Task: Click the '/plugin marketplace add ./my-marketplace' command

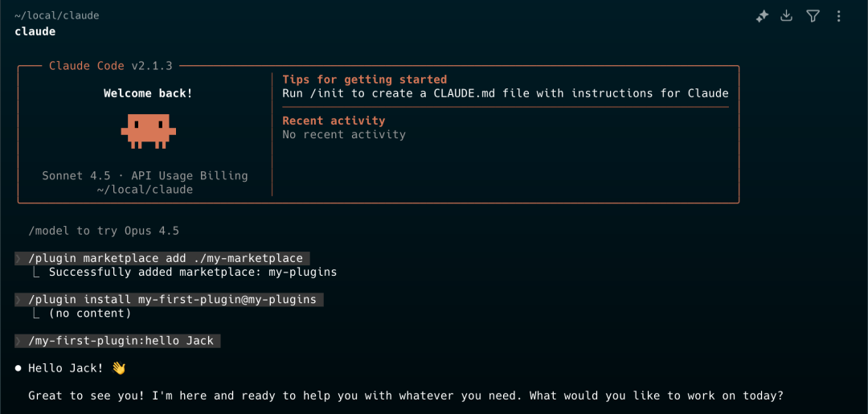Action: pyautogui.click(x=166, y=259)
